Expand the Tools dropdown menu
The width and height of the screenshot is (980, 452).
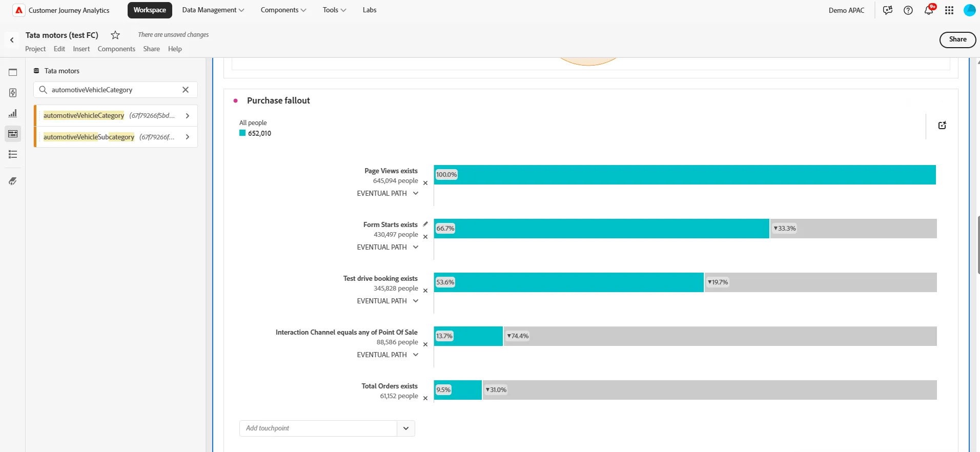(x=335, y=10)
